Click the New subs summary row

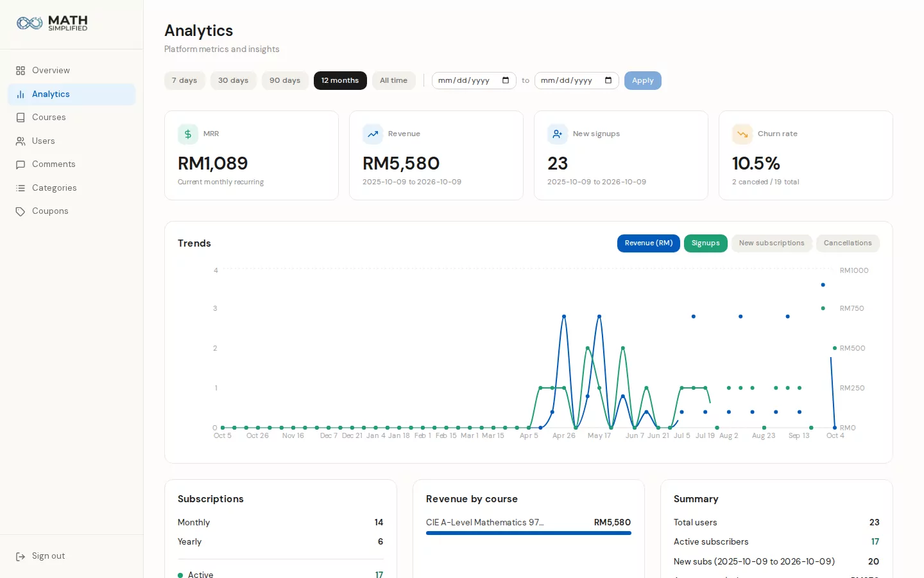[x=776, y=562]
